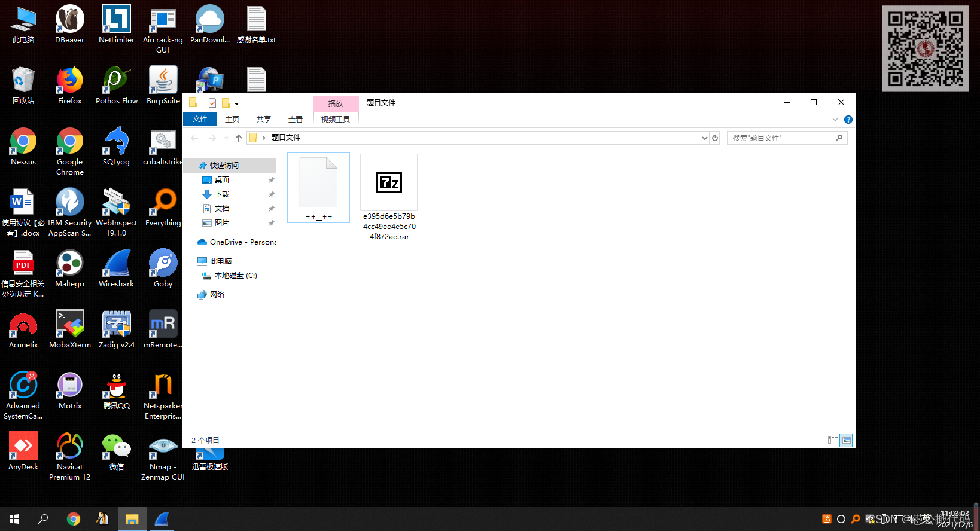
Task: Launch Maltego from the desktop
Action: 70,268
